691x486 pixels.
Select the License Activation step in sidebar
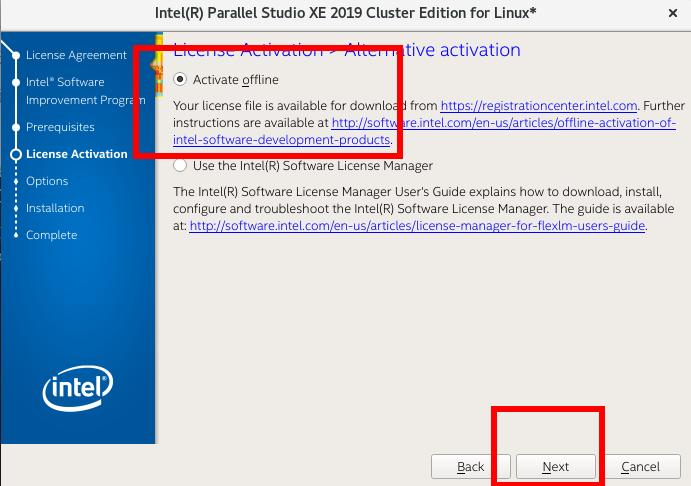(x=76, y=154)
